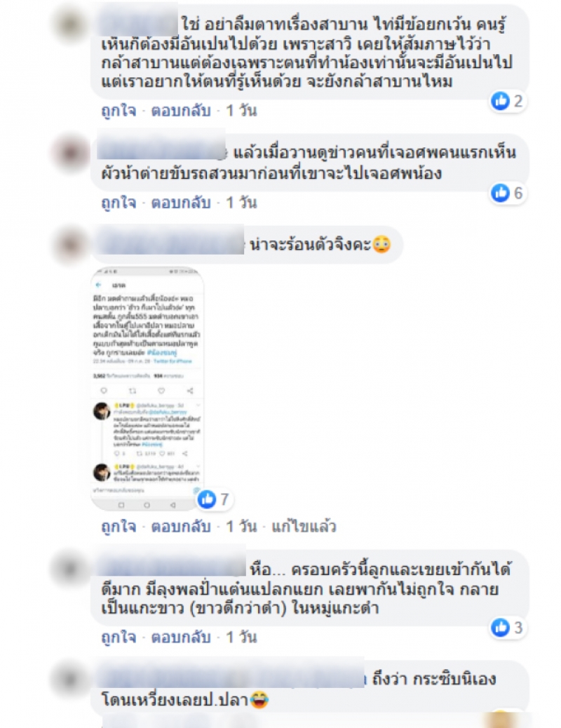Image resolution: width=561 pixels, height=728 pixels.
Task: Click ถูกใจ under the screenshot comment
Action: tap(119, 527)
